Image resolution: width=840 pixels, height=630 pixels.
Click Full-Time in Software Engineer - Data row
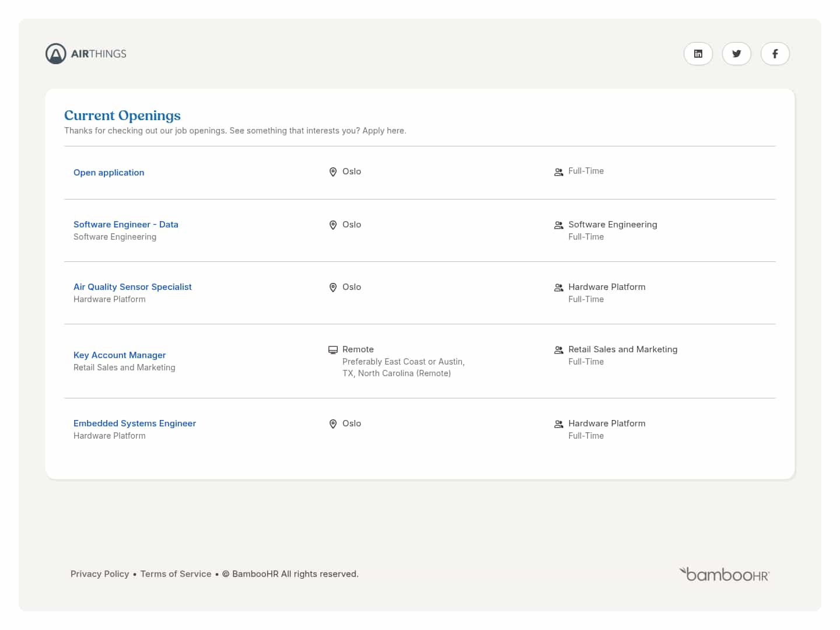586,237
